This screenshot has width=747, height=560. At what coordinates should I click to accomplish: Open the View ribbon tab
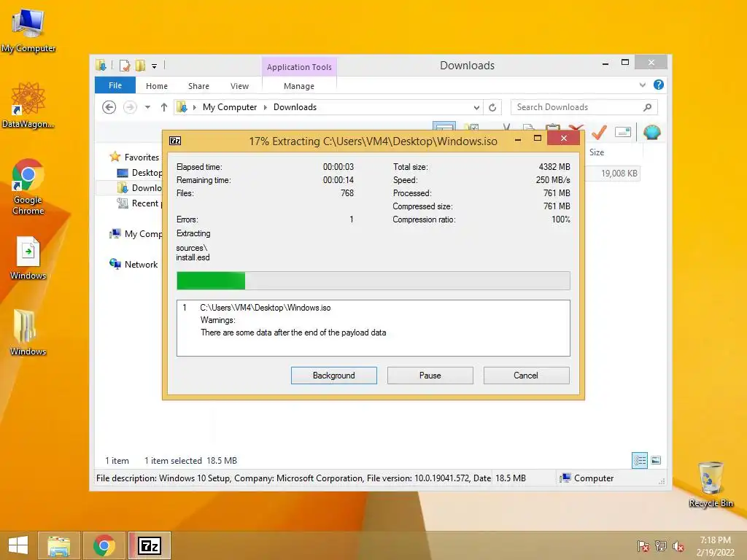coord(239,86)
